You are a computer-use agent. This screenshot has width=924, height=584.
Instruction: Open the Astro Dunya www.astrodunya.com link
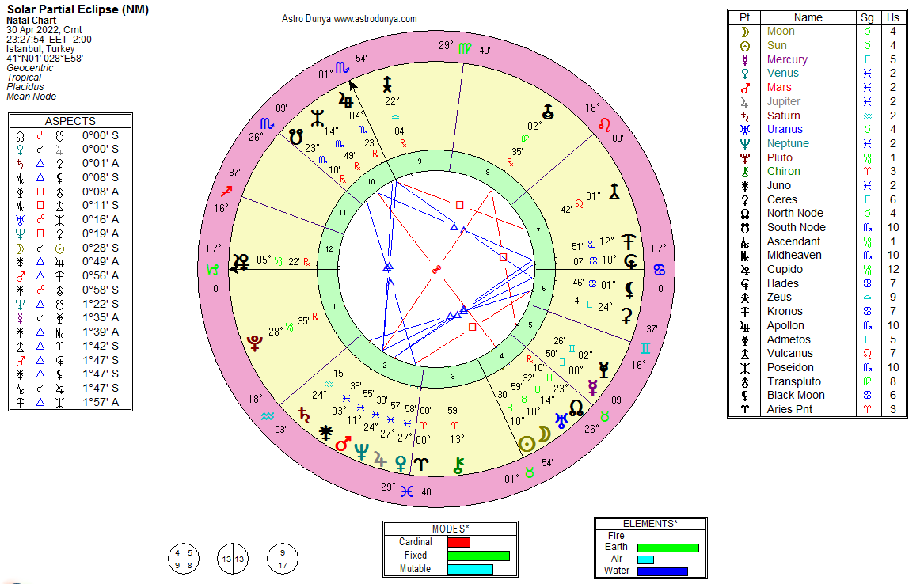tap(349, 19)
